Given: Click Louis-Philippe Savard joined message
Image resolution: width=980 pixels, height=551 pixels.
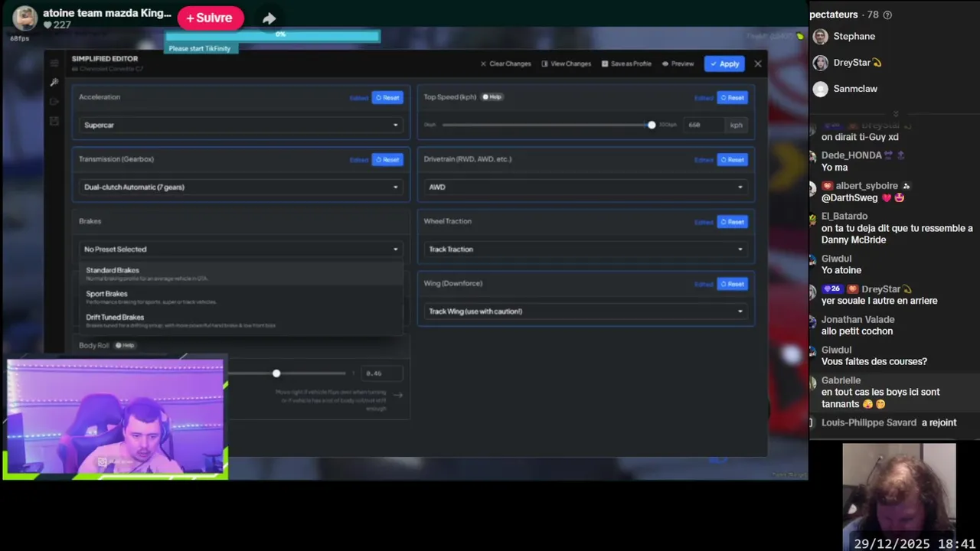Looking at the screenshot, I should [x=889, y=422].
